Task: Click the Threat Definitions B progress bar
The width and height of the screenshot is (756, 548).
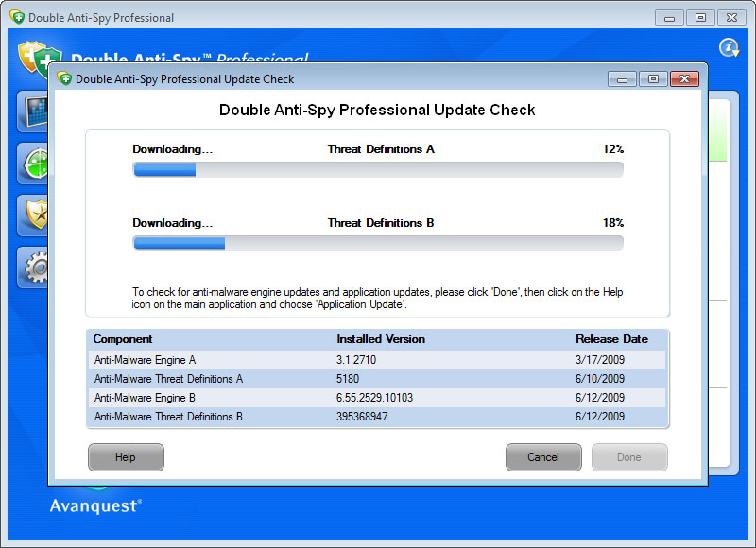Action: tap(378, 244)
